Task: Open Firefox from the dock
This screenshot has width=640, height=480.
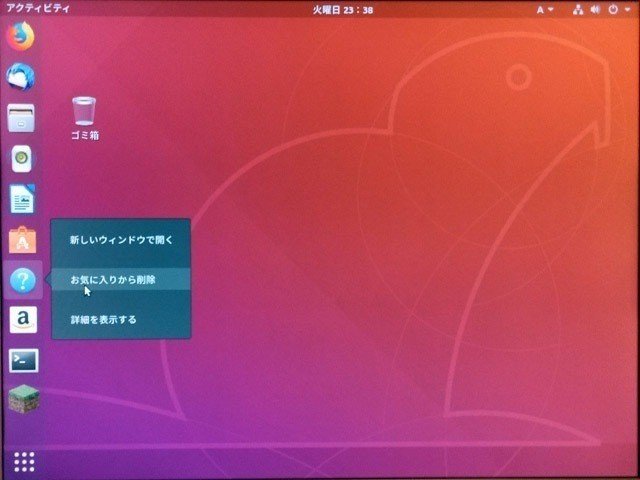Action: click(x=21, y=36)
